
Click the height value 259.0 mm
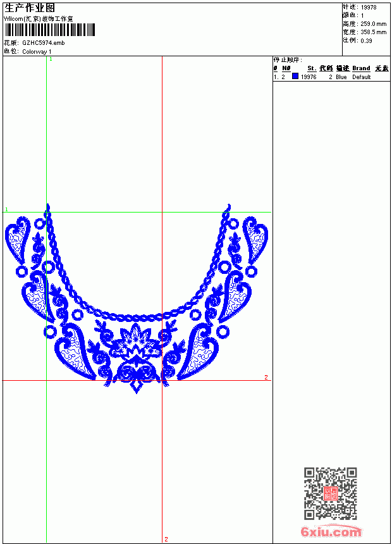point(373,24)
